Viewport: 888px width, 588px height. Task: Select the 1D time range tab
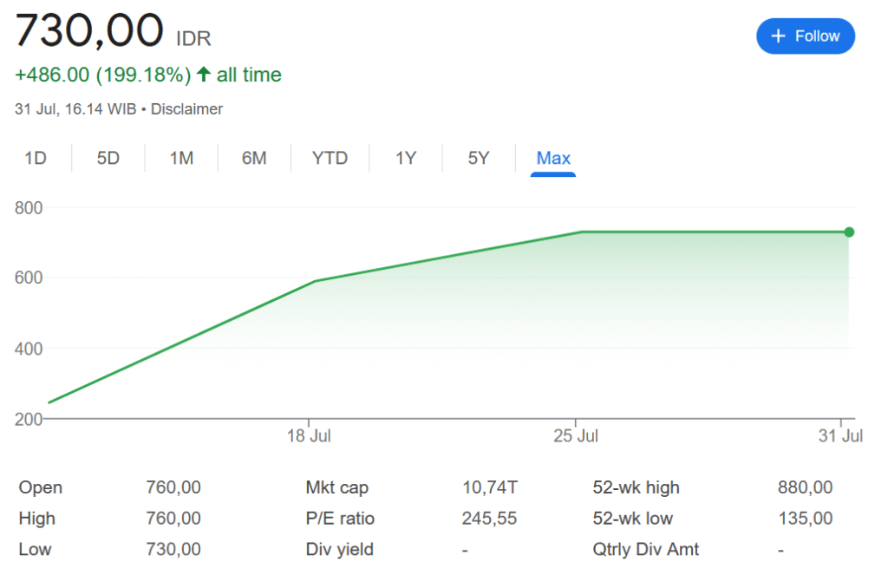pyautogui.click(x=35, y=158)
